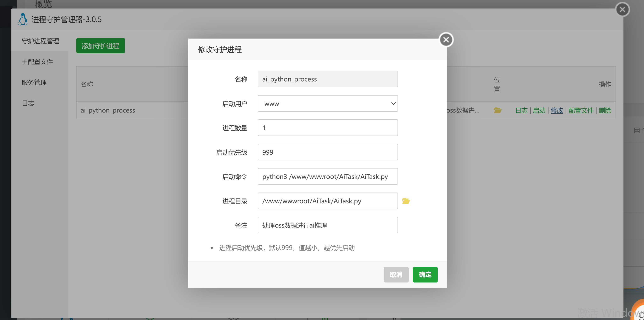The image size is (644, 320).
Task: Open folder icon in ai_python_process row
Action: point(498,110)
